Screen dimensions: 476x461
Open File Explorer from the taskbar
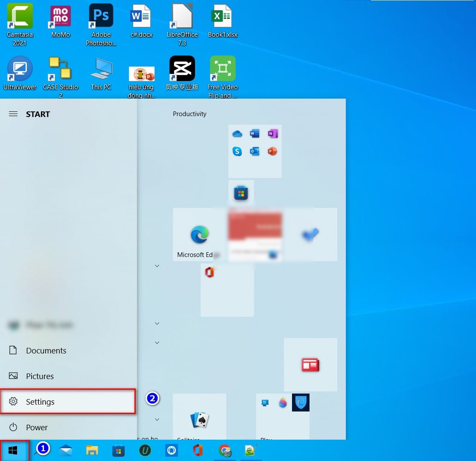pos(92,450)
